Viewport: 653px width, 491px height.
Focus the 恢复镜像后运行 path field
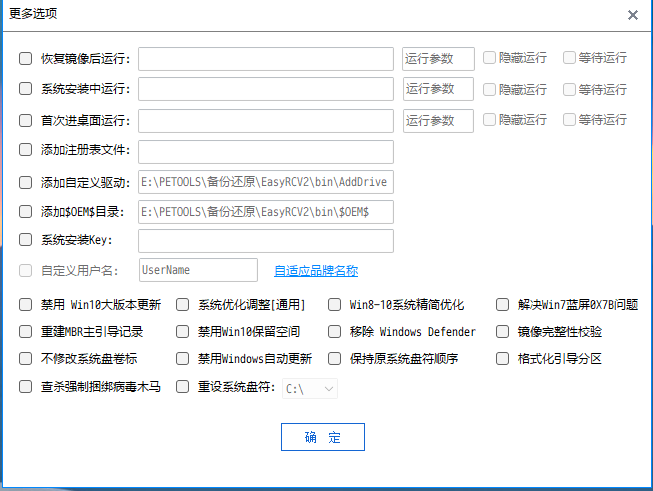coord(266,59)
